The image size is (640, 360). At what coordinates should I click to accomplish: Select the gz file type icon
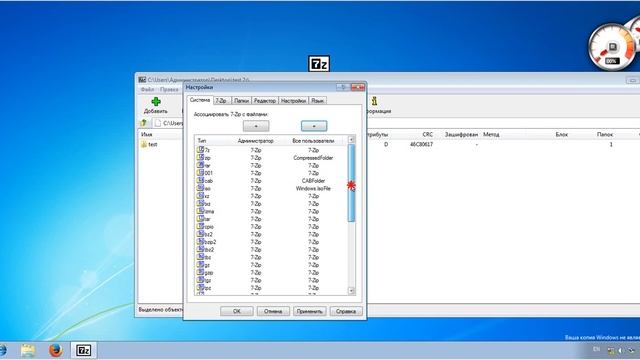tap(200, 265)
